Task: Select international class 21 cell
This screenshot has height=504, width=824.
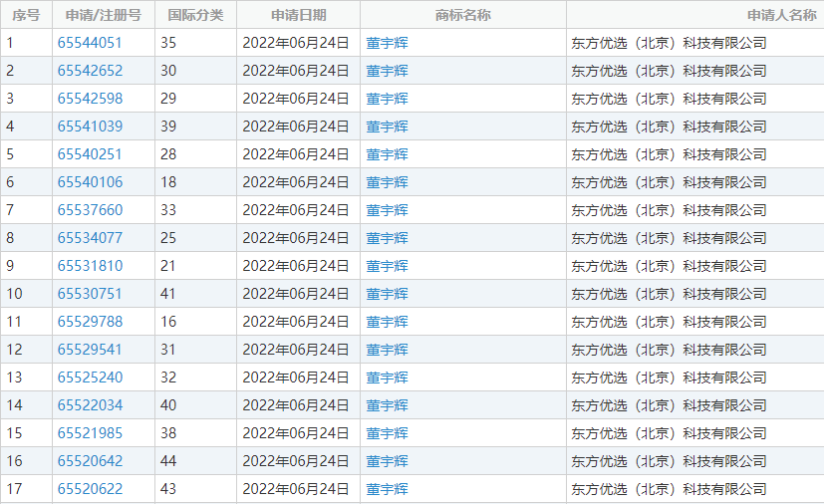Action: 195,265
